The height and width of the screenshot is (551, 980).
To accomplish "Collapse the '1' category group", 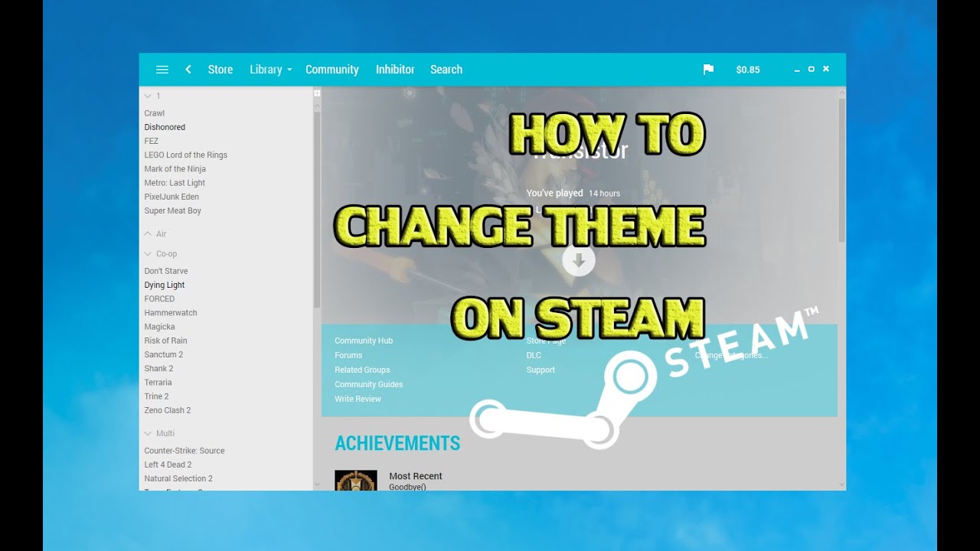I will [148, 96].
